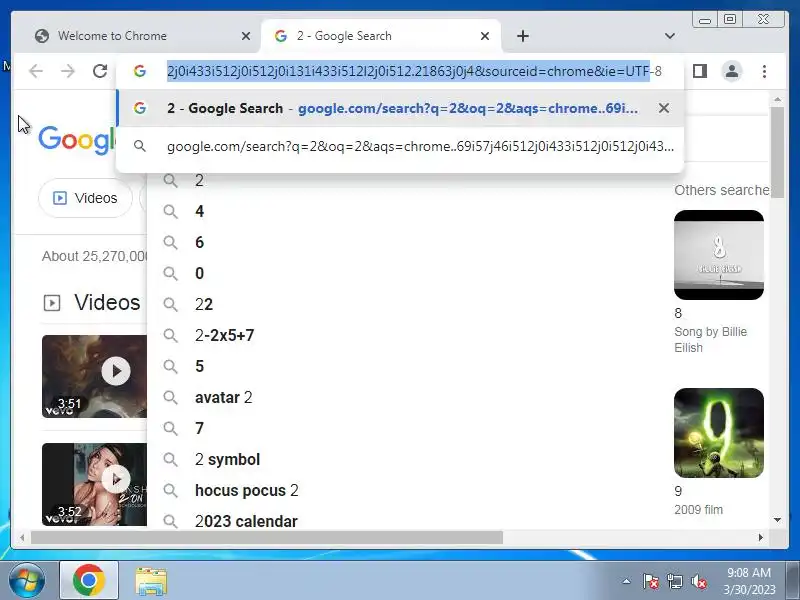Filter results with the Videos chip
The image size is (800, 600).
86,198
